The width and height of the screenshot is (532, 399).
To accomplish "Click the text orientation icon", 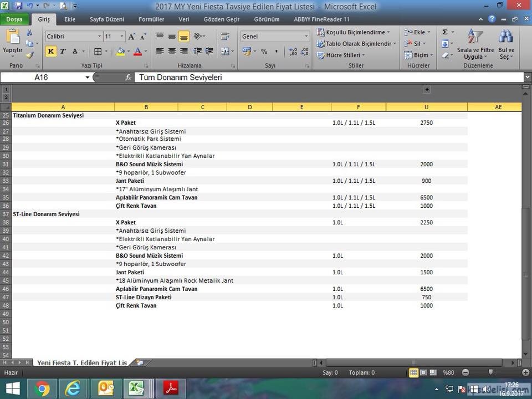I will (x=198, y=36).
